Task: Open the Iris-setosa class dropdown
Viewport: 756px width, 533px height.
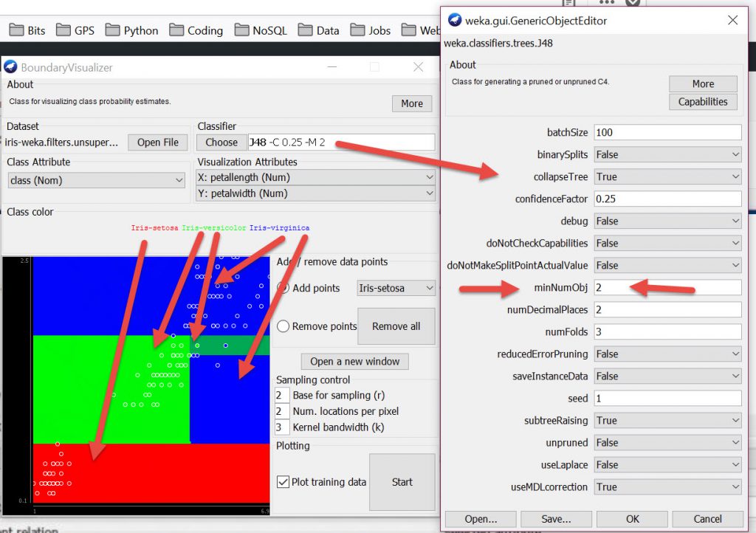Action: tap(396, 288)
